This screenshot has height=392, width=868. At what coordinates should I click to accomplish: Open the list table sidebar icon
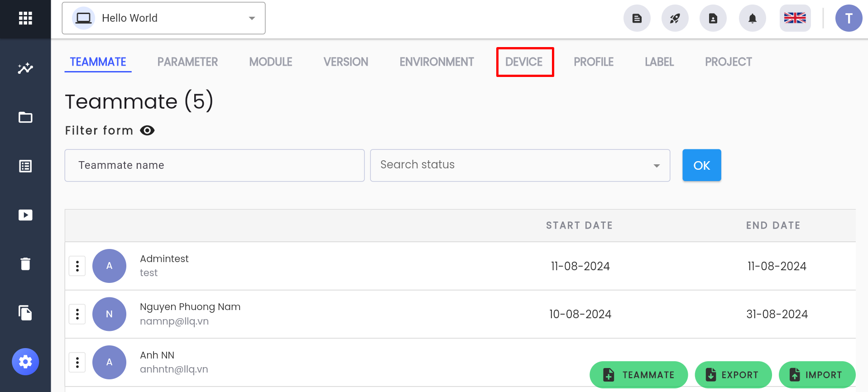coord(25,166)
